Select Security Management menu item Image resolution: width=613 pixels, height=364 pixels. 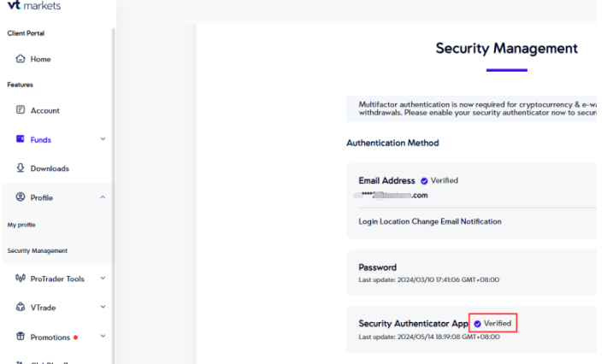coord(37,250)
